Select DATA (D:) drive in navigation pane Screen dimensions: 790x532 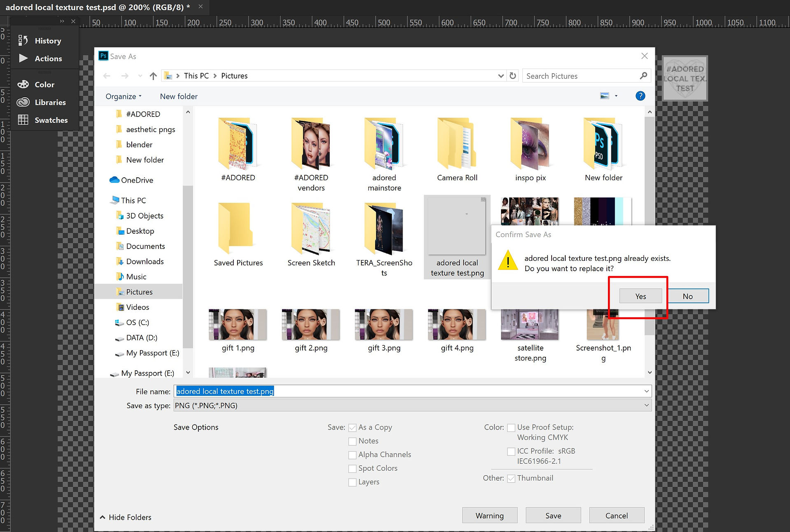(142, 337)
